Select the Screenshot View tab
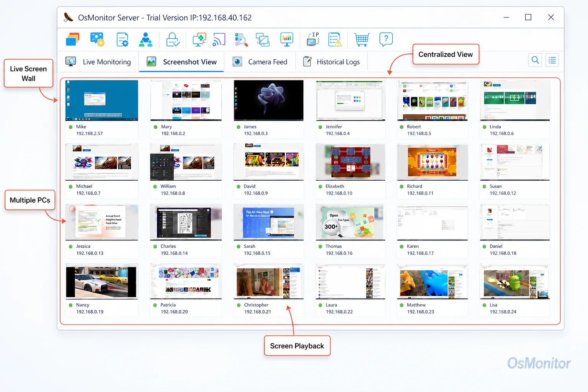 181,62
